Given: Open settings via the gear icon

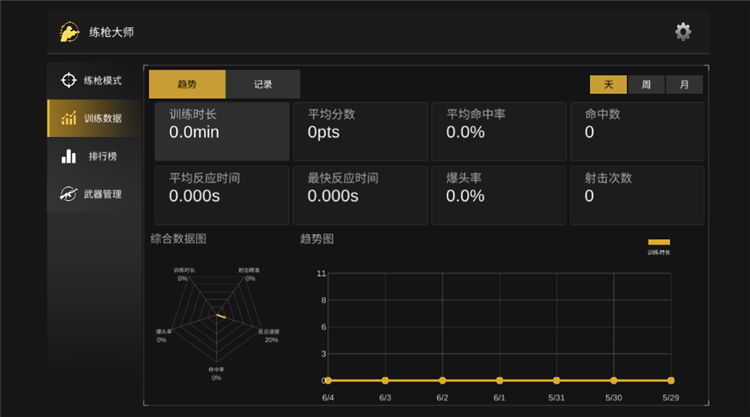Looking at the screenshot, I should click(683, 32).
